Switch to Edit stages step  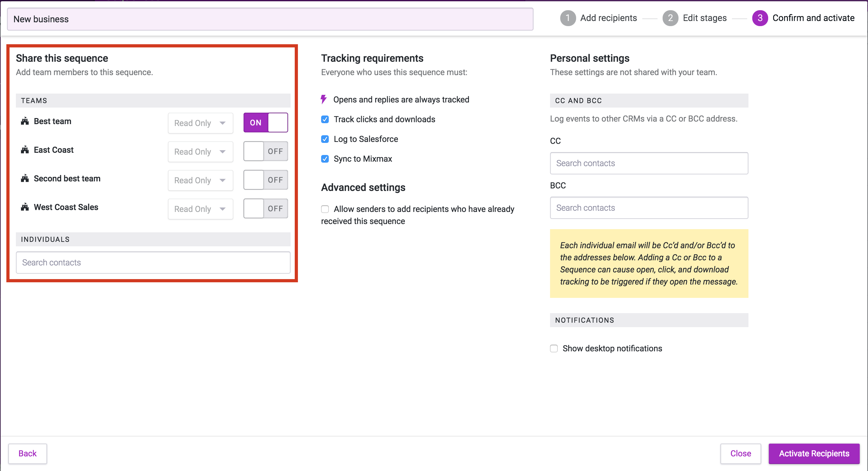(704, 18)
